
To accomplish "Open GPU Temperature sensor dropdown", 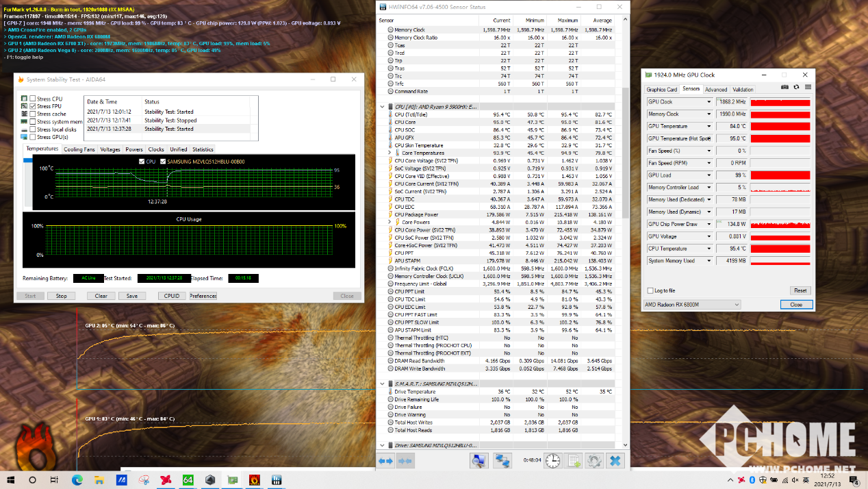I will tap(709, 126).
